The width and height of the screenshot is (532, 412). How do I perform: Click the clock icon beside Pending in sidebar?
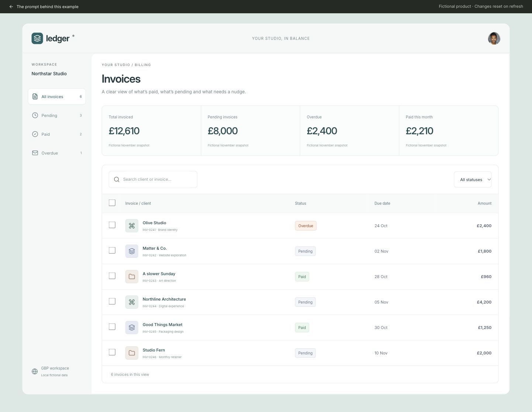[35, 115]
